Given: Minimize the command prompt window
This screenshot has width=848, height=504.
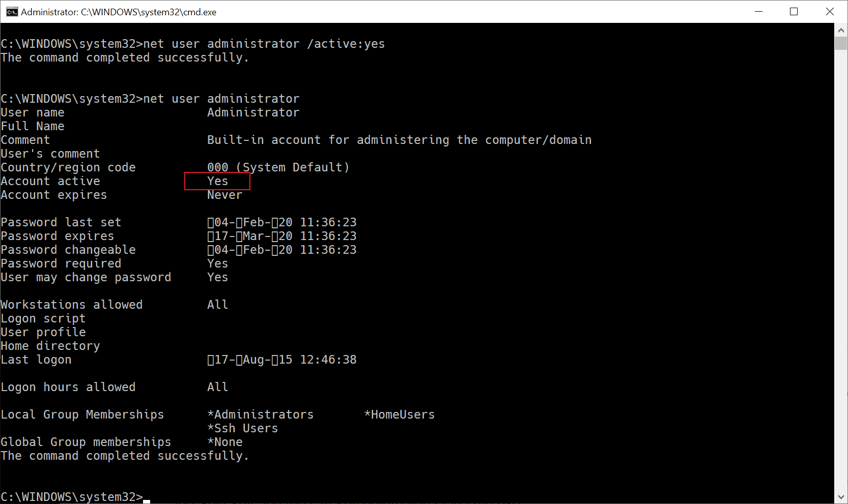Looking at the screenshot, I should coord(758,11).
